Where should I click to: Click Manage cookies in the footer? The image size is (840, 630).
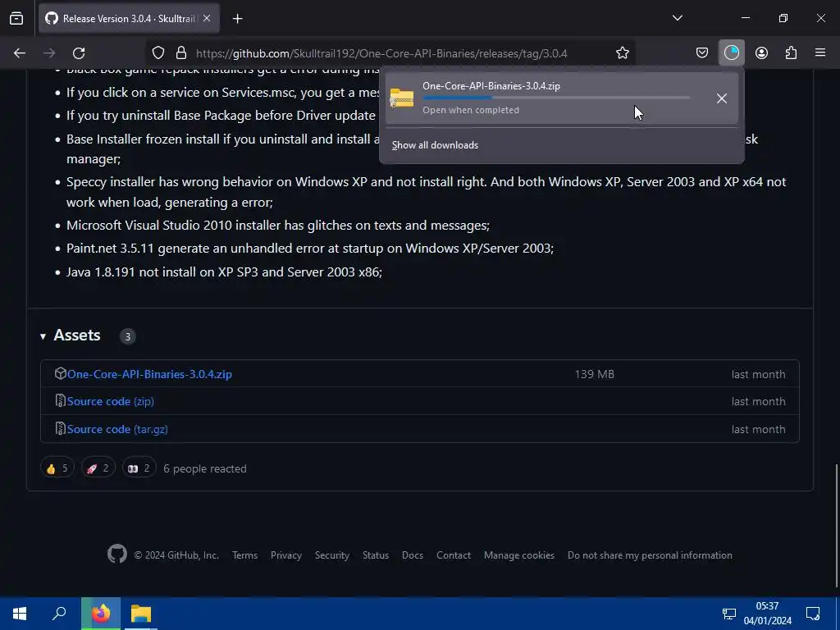point(519,555)
